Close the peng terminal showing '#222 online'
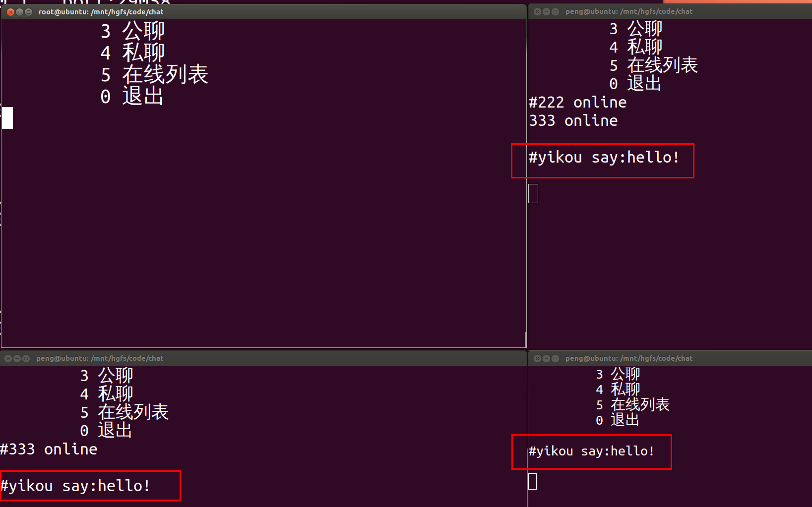 click(537, 11)
